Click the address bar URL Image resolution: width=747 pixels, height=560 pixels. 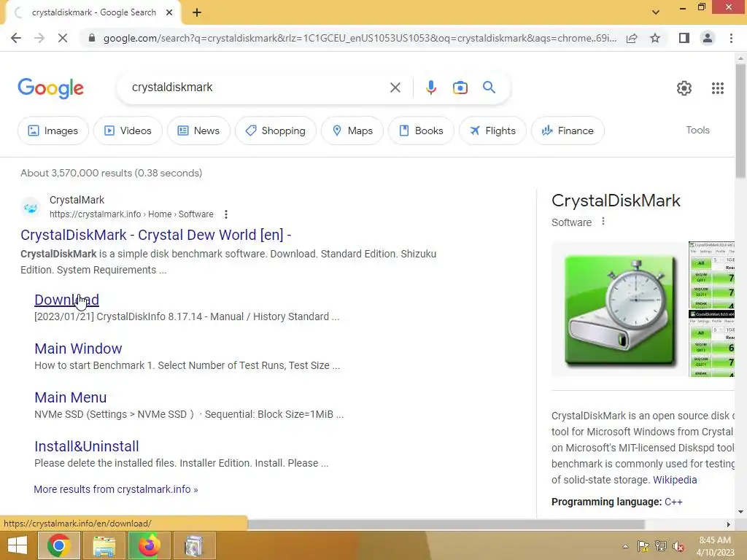click(x=360, y=38)
